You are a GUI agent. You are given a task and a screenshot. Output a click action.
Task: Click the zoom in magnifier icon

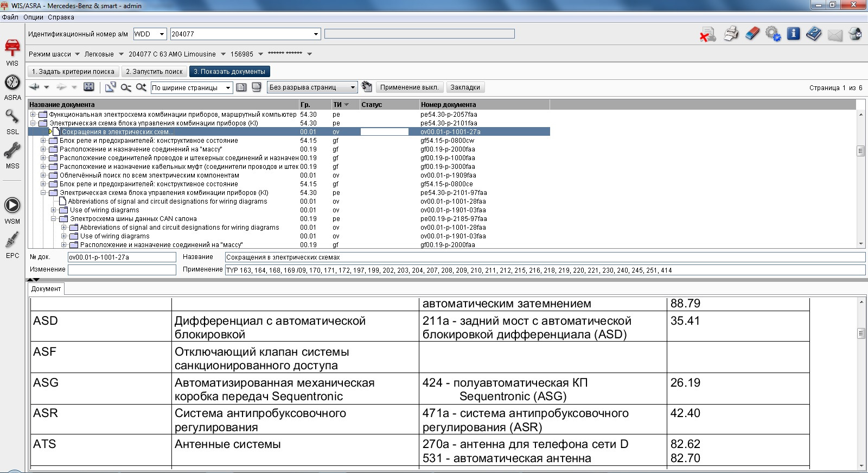point(141,87)
